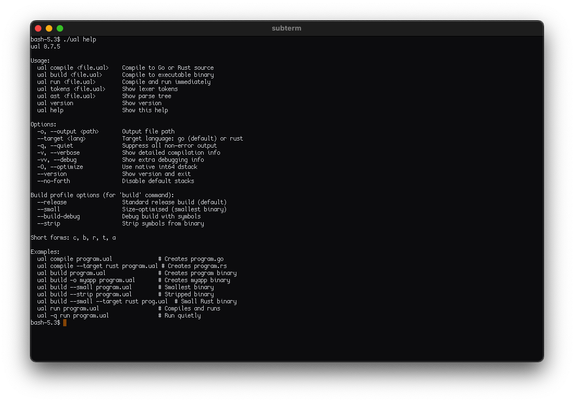Close the subterm window with red button
Viewport: 574px width, 402px height.
tap(38, 28)
